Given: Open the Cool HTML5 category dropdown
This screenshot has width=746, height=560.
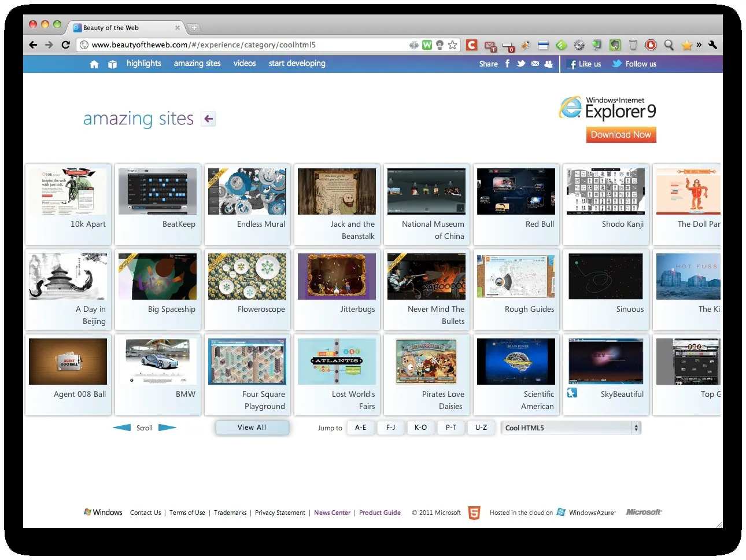Looking at the screenshot, I should pyautogui.click(x=571, y=428).
